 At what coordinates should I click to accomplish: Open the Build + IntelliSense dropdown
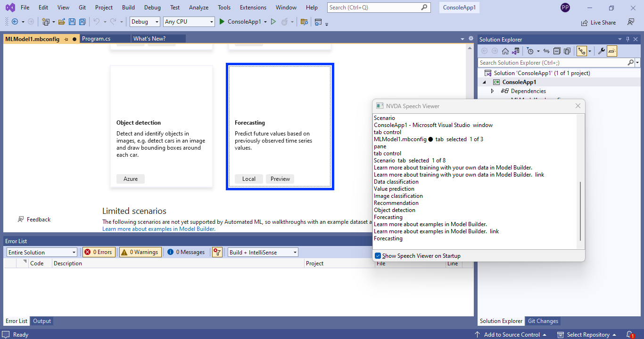[x=262, y=252]
